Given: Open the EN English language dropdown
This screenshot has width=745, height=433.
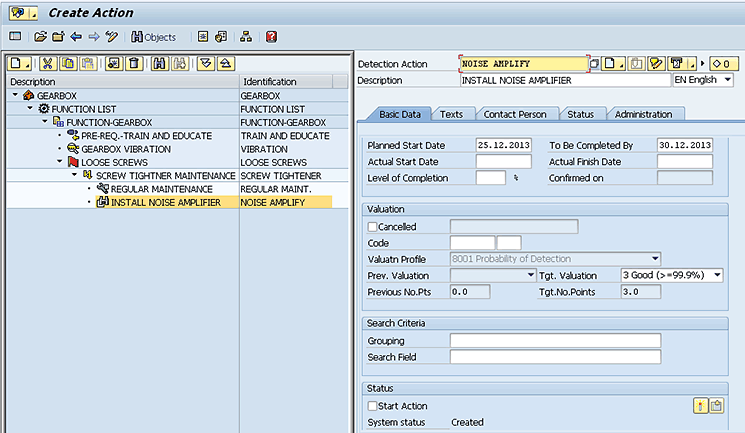Looking at the screenshot, I should (x=727, y=80).
